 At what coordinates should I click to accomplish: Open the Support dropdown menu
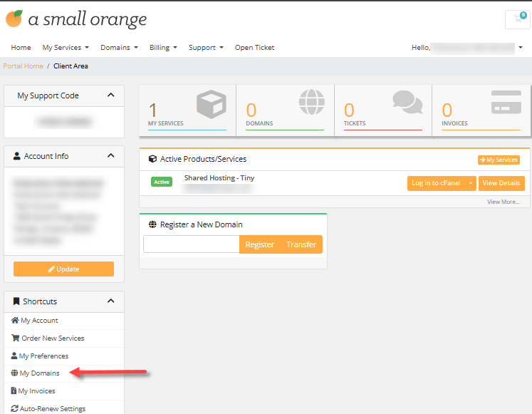coord(206,48)
